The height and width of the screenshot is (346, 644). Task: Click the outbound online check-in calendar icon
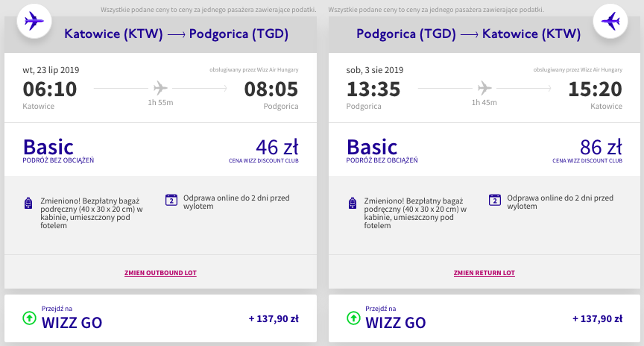(x=171, y=199)
